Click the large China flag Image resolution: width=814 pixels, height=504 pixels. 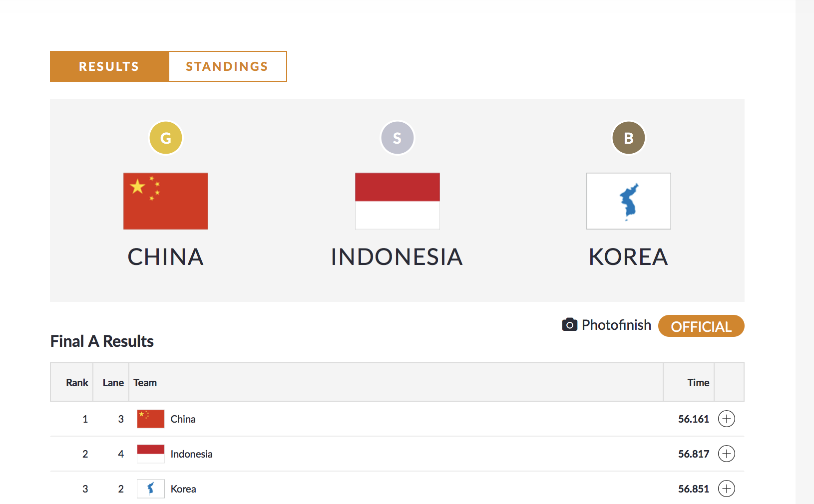166,201
